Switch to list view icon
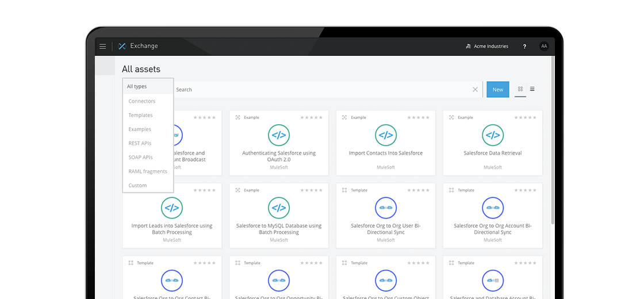Viewport: 644px width, 299px height. [532, 89]
